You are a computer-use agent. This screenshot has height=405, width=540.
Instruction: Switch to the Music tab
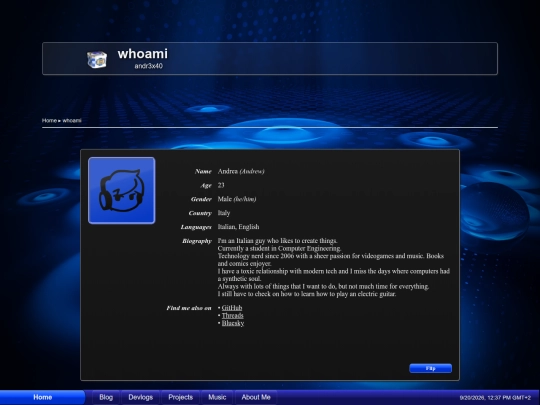pyautogui.click(x=217, y=397)
